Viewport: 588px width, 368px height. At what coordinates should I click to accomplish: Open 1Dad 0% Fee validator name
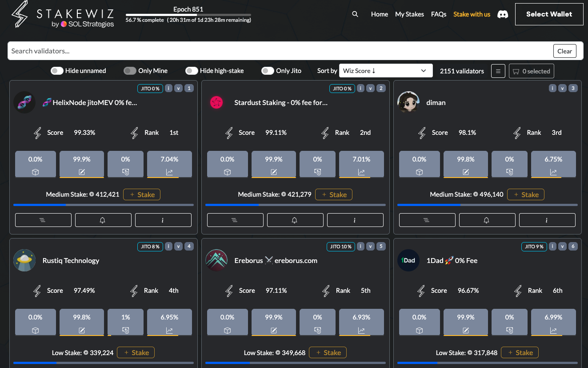(x=452, y=260)
